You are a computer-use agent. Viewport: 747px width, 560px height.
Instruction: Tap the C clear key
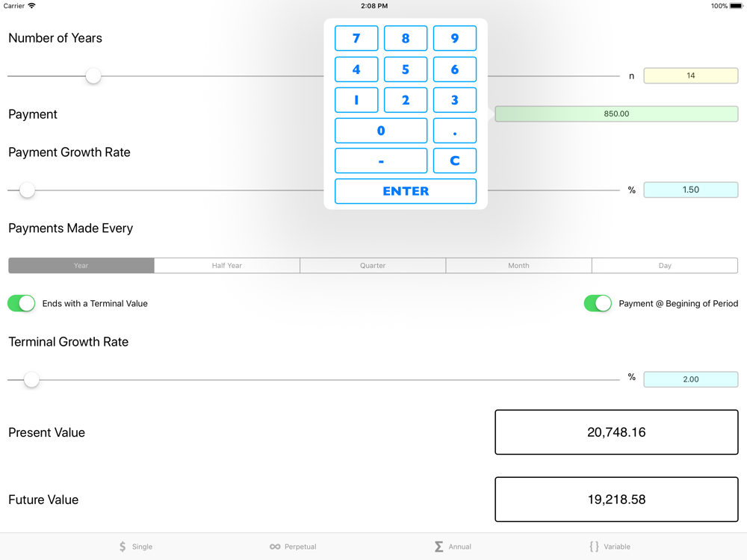pyautogui.click(x=454, y=161)
